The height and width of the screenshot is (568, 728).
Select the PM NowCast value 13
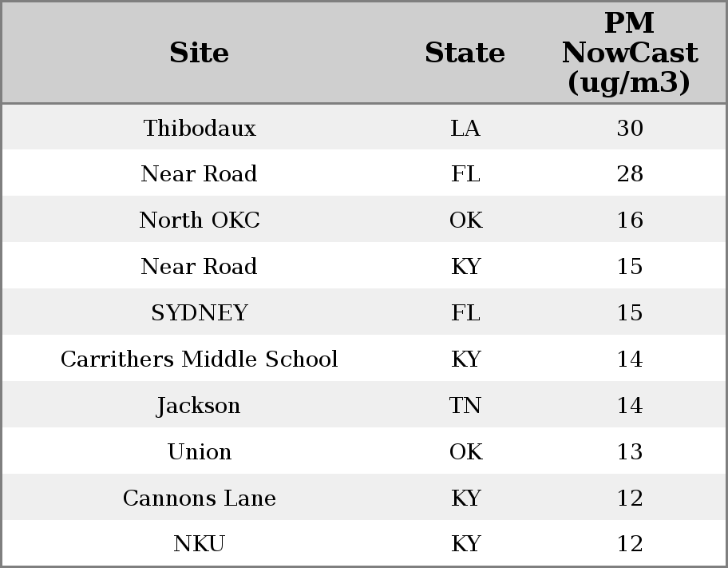tap(630, 452)
